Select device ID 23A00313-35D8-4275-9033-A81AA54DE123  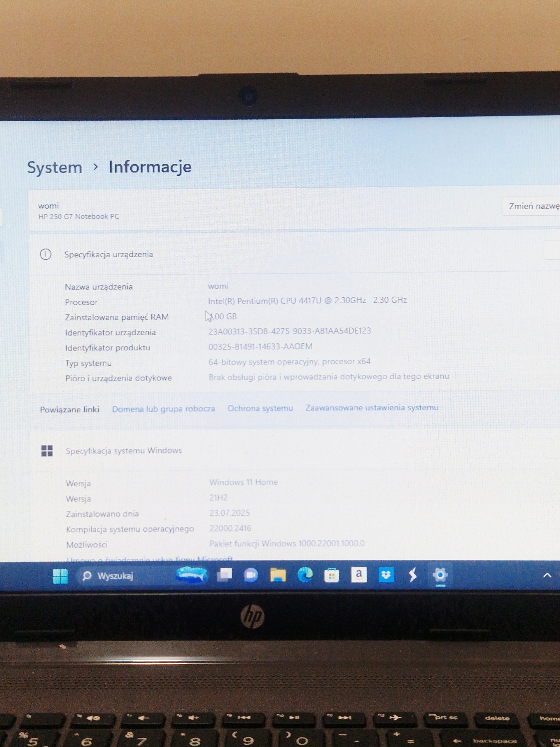[290, 331]
